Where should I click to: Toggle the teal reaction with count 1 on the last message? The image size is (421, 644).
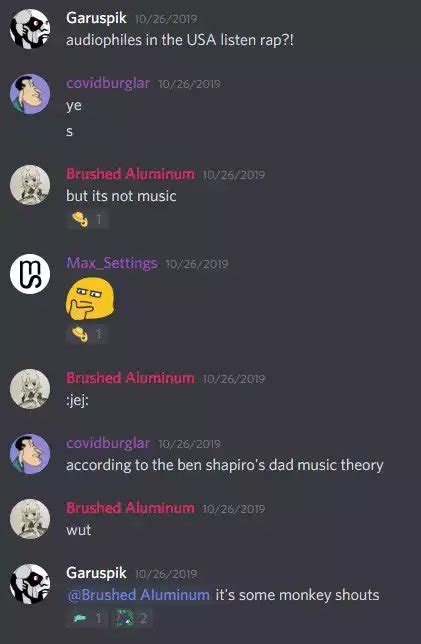[87, 619]
